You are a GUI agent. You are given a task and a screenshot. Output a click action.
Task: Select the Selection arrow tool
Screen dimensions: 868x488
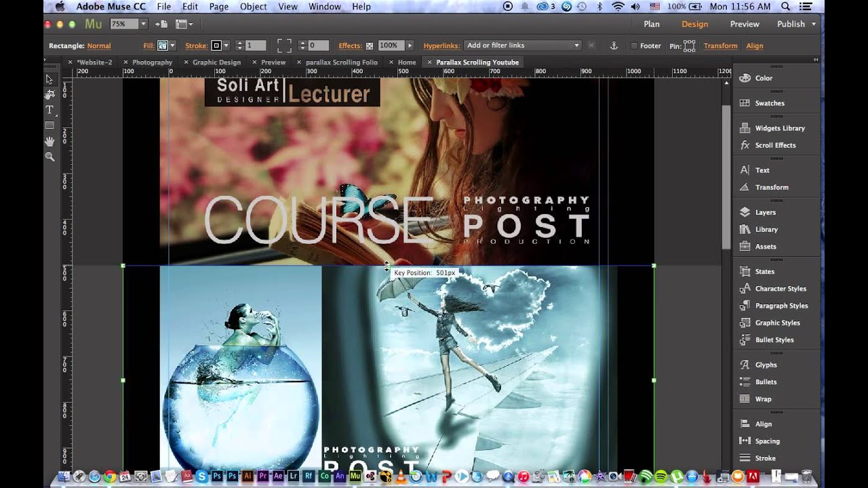coord(50,79)
